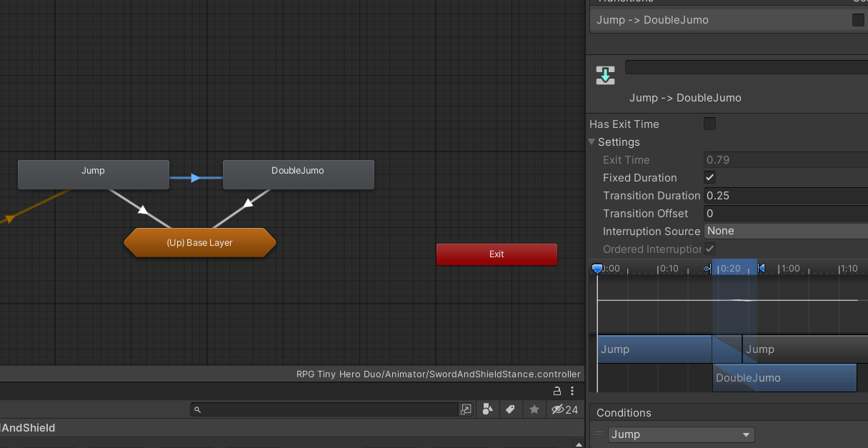
Task: Click the Favorites star icon
Action: 534,409
